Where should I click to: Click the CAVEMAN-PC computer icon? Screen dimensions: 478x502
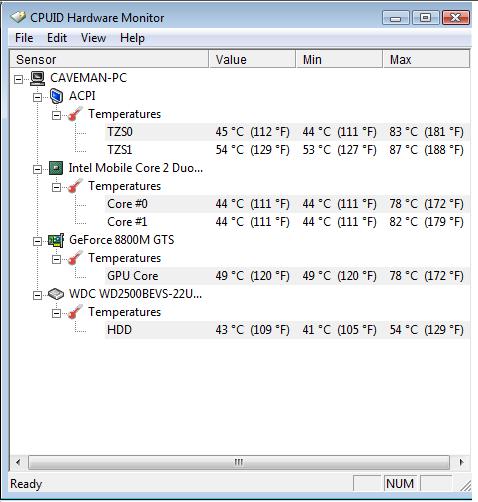(x=37, y=78)
